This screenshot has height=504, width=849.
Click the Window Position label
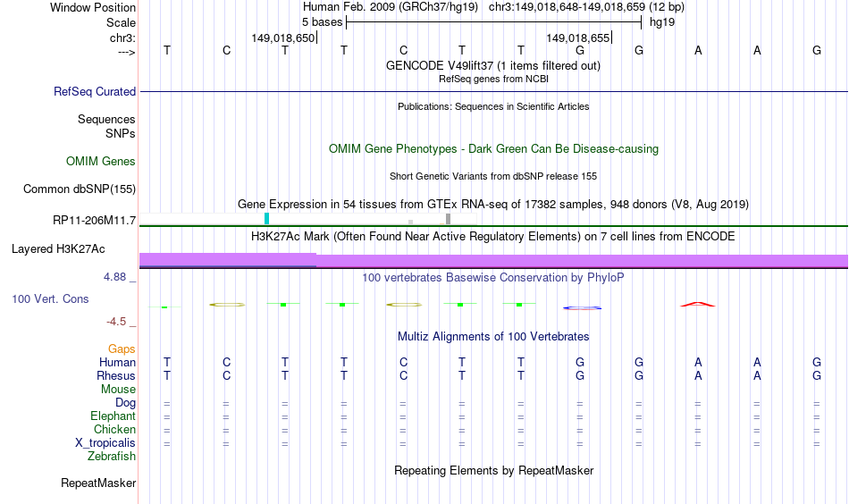click(93, 7)
